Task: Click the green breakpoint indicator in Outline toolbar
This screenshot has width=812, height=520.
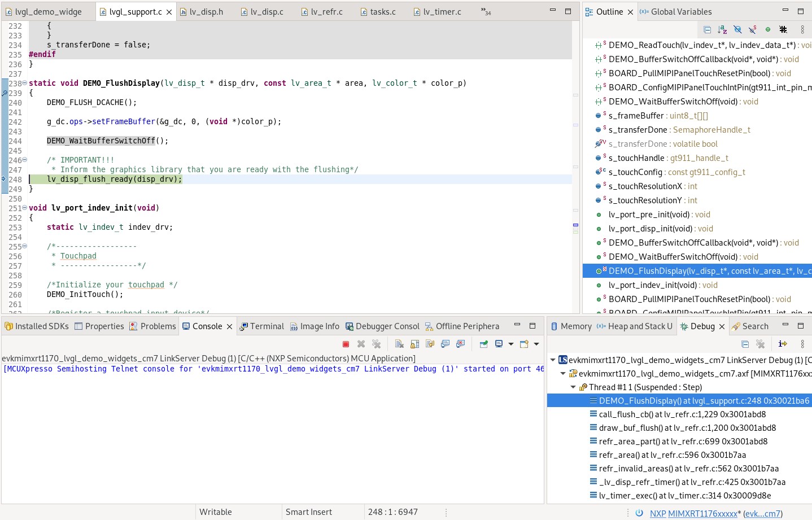Action: tap(768, 29)
